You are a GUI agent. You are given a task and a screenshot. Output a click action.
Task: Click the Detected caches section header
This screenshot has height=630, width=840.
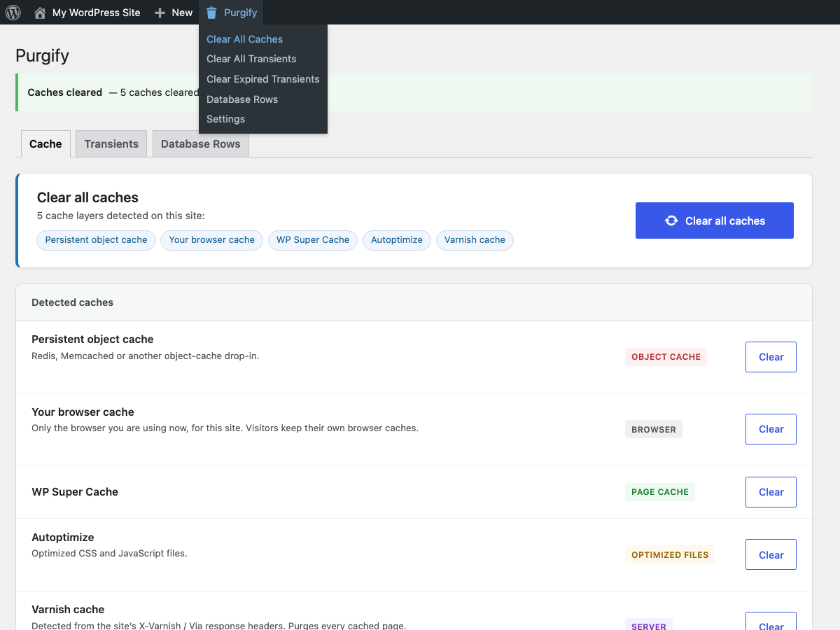[72, 302]
